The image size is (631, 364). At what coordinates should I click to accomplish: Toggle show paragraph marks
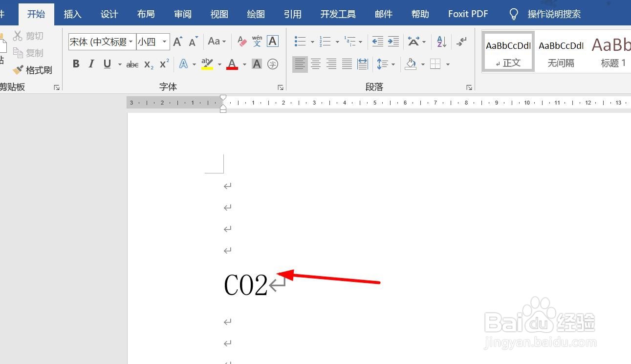461,42
